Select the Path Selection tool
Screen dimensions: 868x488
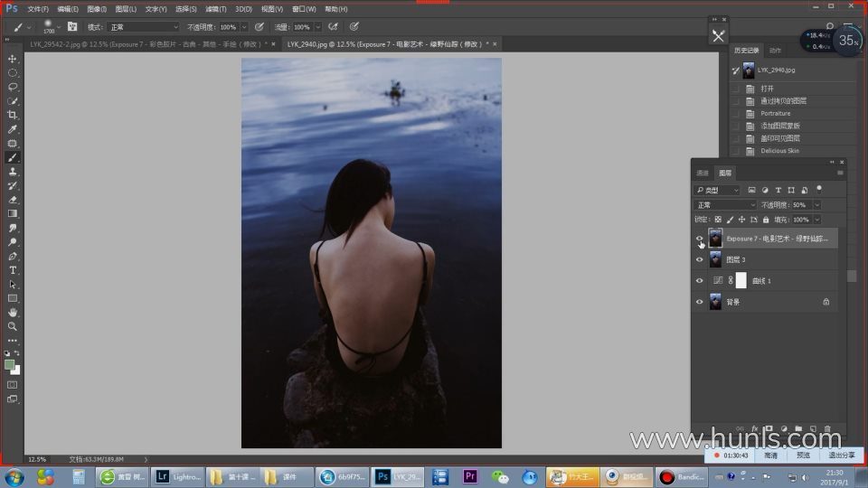coord(12,285)
